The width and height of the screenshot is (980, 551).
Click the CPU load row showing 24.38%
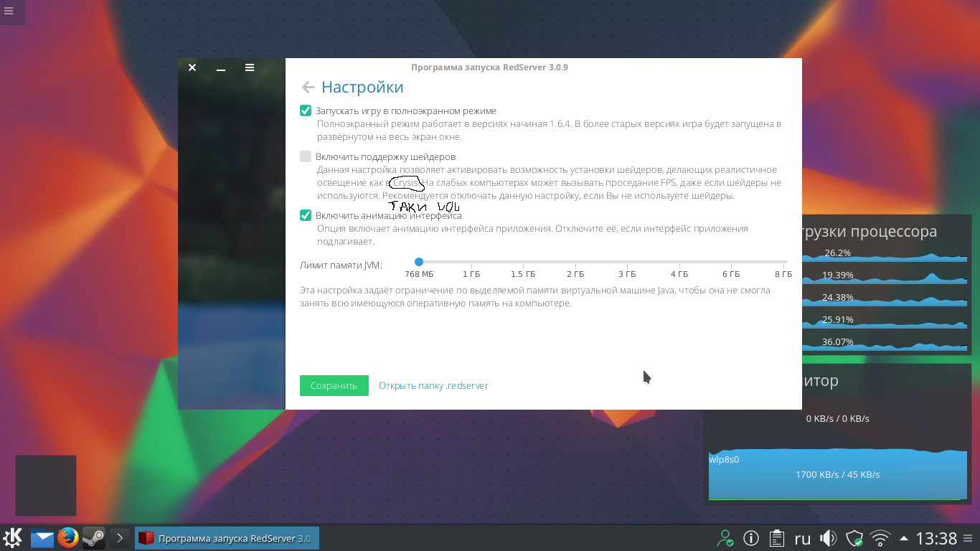click(x=884, y=298)
